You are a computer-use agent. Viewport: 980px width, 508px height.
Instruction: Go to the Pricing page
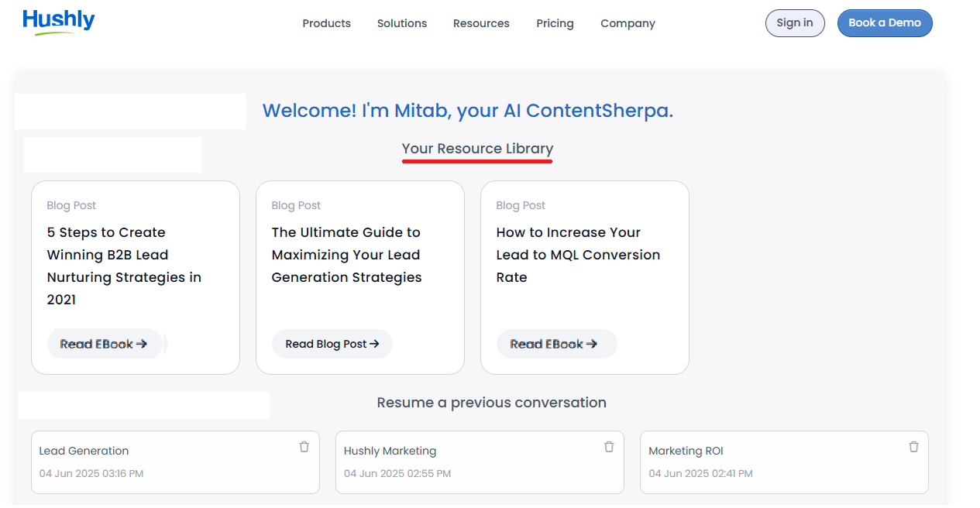coord(555,23)
